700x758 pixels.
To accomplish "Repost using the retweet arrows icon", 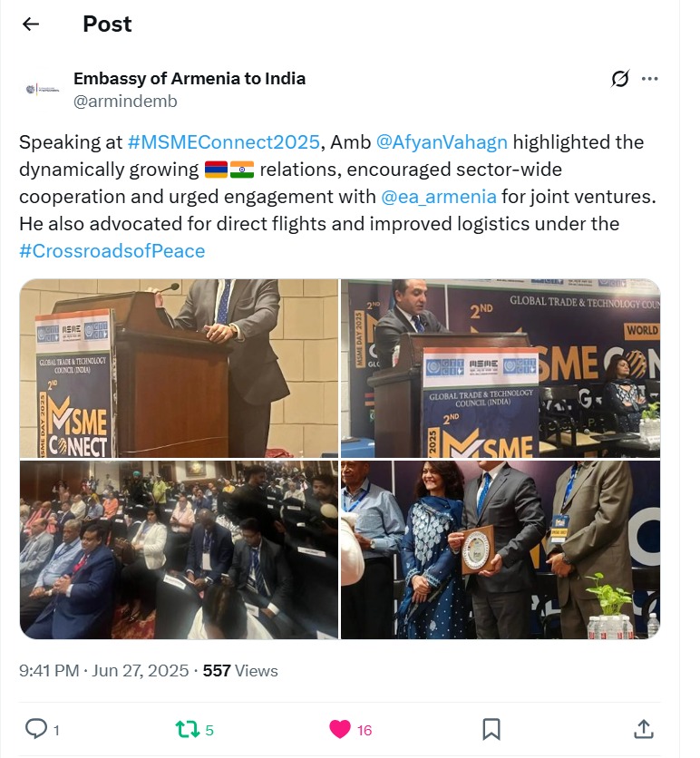I will point(187,729).
